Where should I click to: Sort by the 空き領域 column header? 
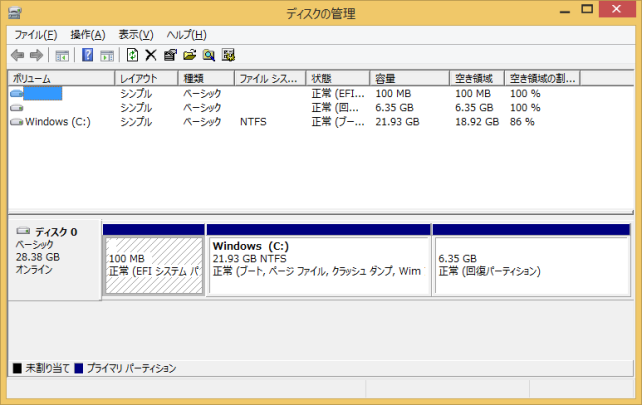coord(477,78)
